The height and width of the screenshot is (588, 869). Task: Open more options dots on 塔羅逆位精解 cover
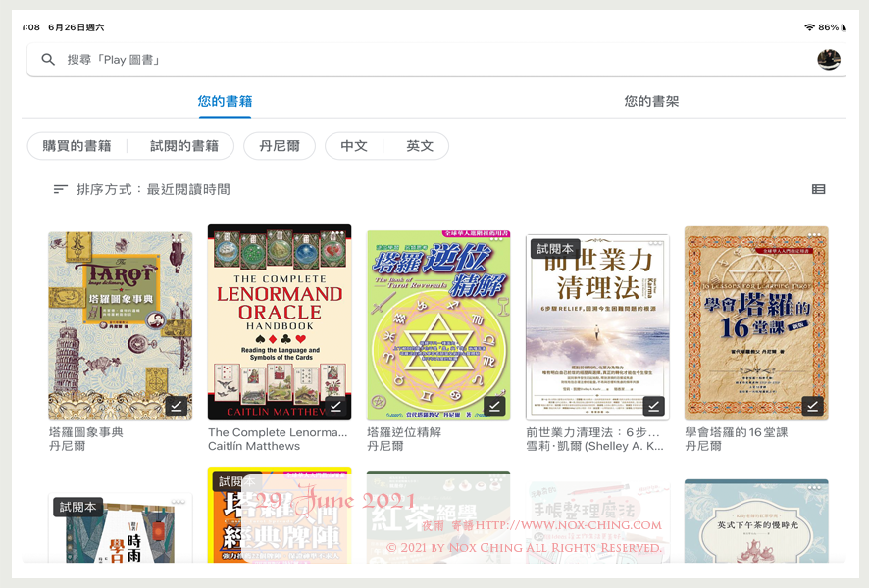point(495,239)
